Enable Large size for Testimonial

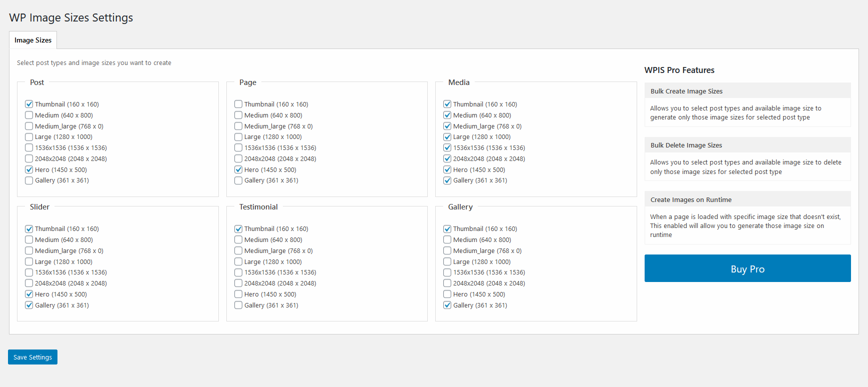pos(238,261)
